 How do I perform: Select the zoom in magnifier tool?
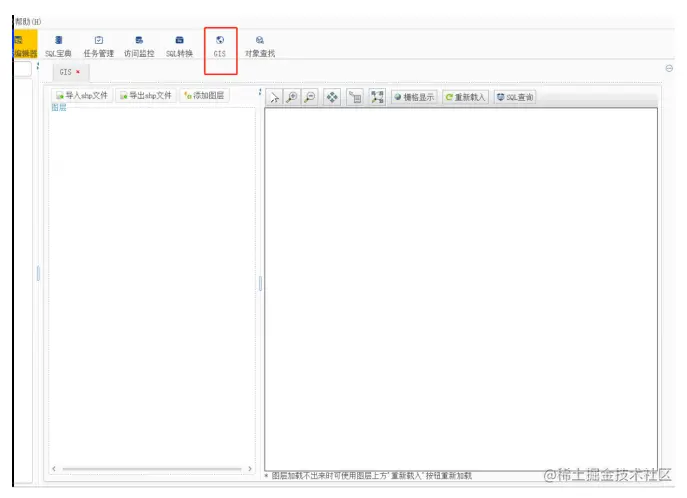click(292, 97)
